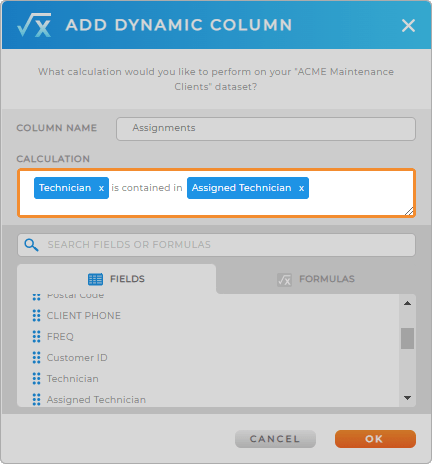The height and width of the screenshot is (464, 432).
Task: Edit the Column Name field containing Assignments
Action: [266, 129]
